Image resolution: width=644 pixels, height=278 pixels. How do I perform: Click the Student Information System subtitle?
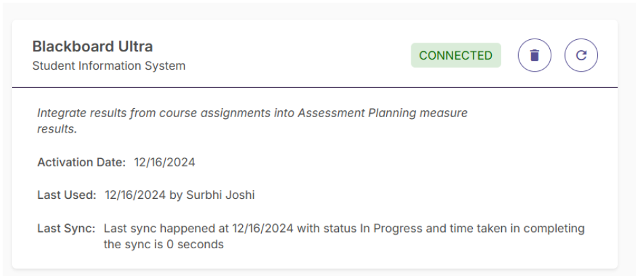pos(109,66)
